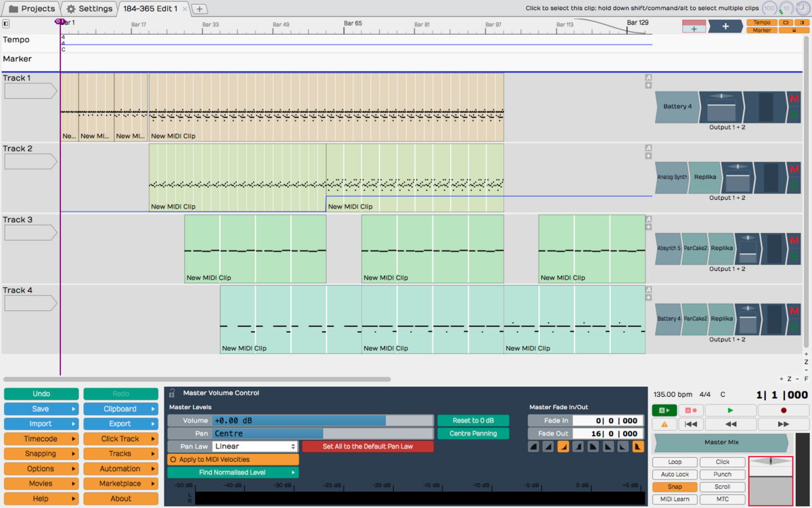812x508 pixels.
Task: Toggle the Snap button off
Action: pyautogui.click(x=675, y=487)
